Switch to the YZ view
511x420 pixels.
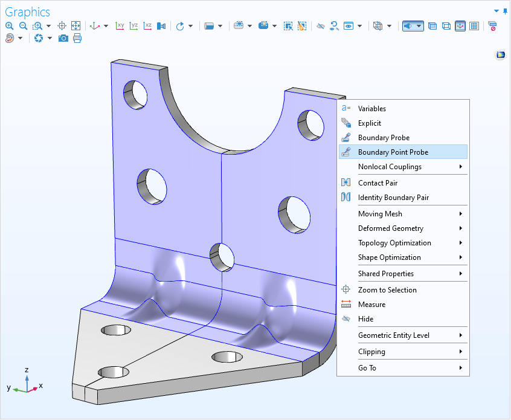click(134, 26)
